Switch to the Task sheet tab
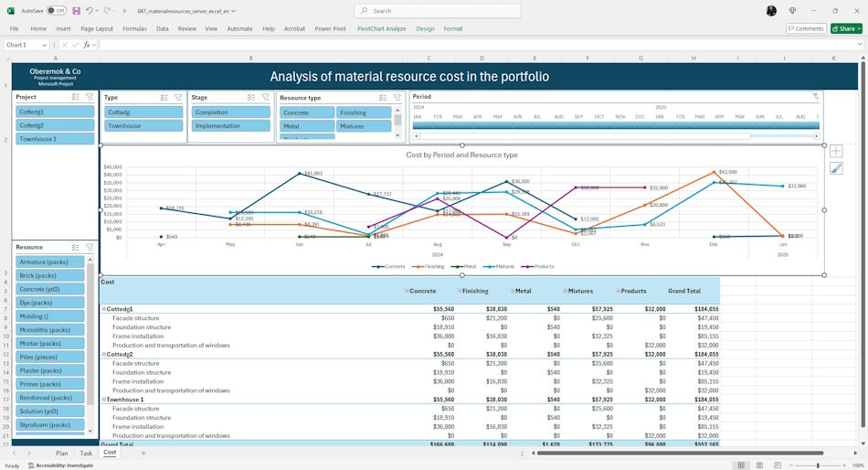 86,453
